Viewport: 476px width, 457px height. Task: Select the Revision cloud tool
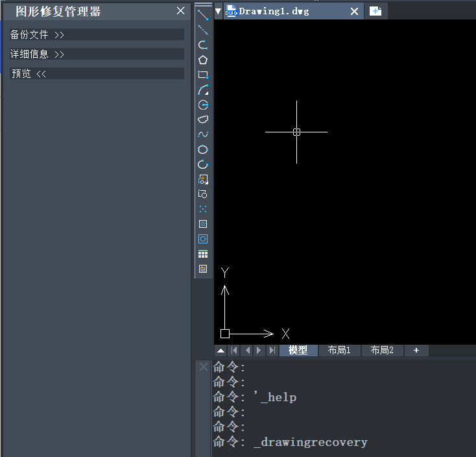coord(203,119)
